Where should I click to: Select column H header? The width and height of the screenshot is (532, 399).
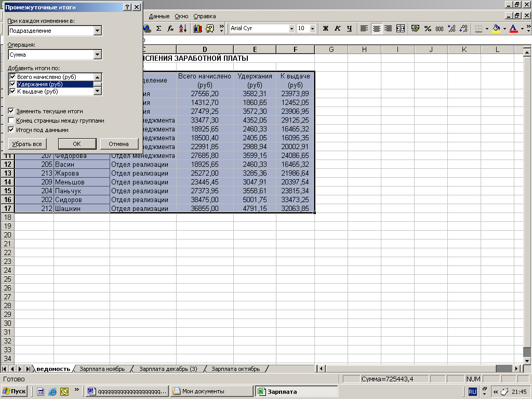[364, 49]
